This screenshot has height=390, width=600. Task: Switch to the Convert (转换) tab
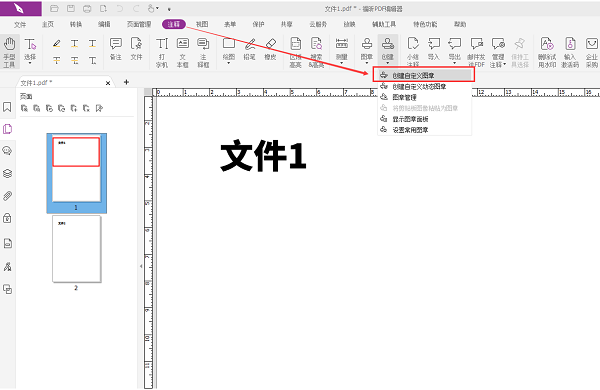pyautogui.click(x=76, y=24)
